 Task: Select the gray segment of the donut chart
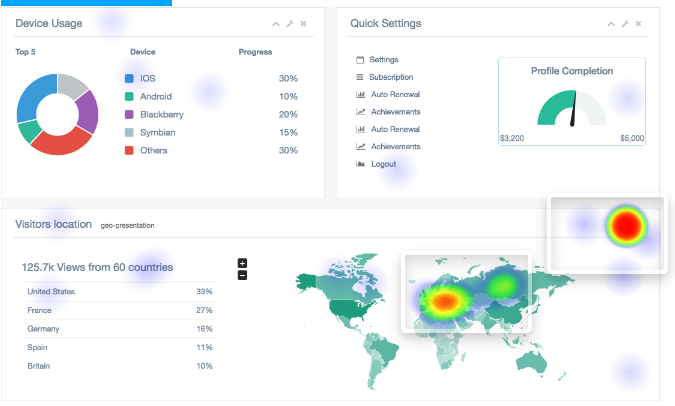(x=72, y=84)
